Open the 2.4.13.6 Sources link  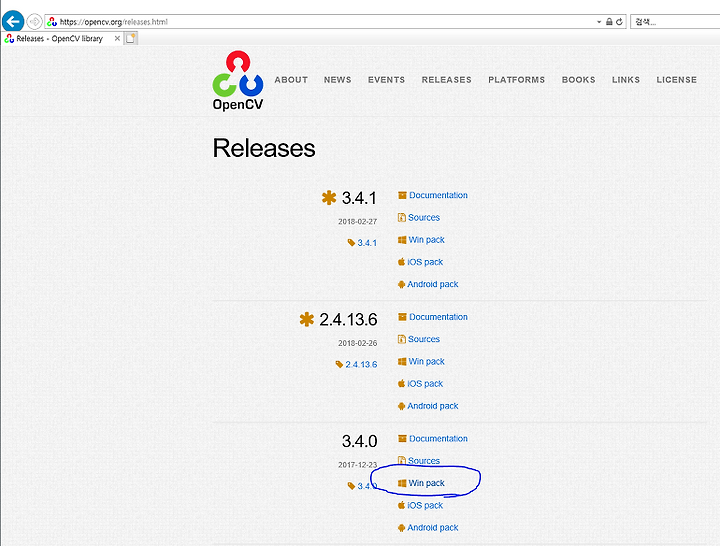tap(424, 339)
